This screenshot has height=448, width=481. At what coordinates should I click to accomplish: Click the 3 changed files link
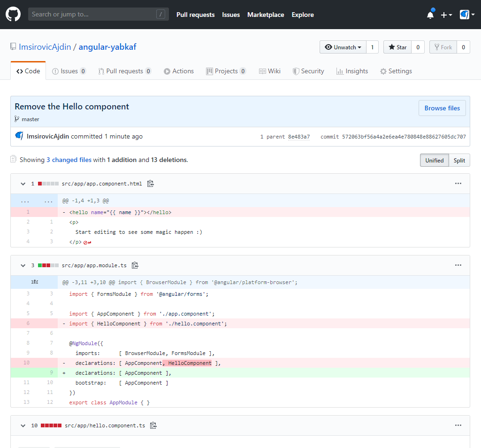coord(69,160)
